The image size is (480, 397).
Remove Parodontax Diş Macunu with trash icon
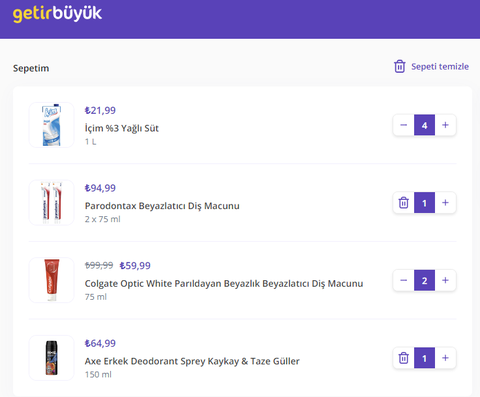[403, 203]
